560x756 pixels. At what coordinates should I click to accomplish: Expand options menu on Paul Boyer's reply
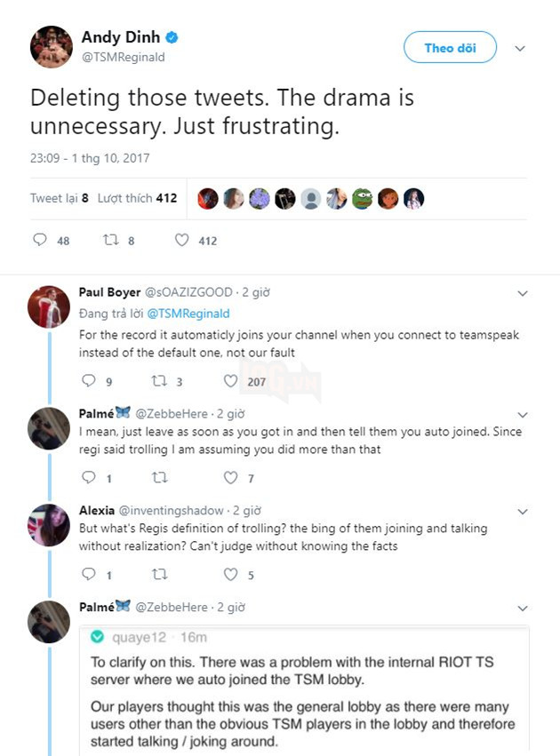click(x=523, y=292)
